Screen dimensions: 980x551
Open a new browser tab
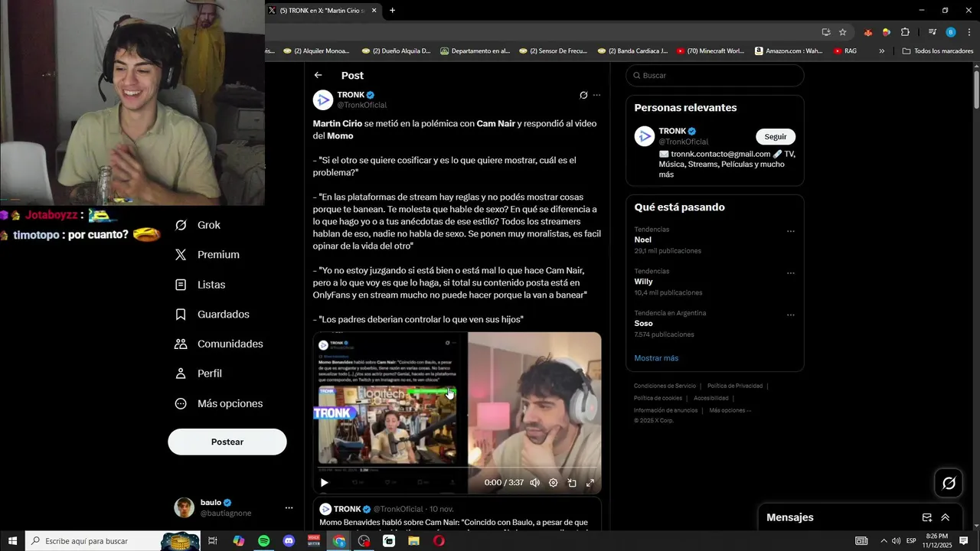click(x=393, y=11)
